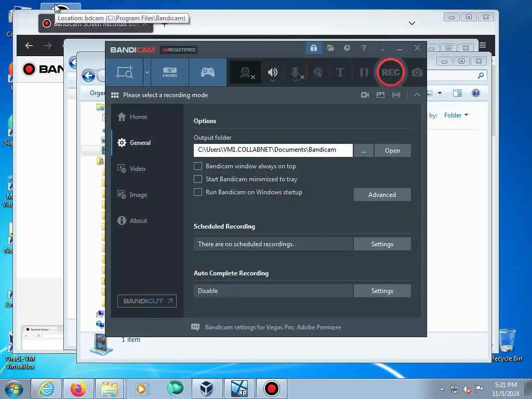Enable Run Bandicam on Windows startup
The height and width of the screenshot is (399, 532).
198,192
